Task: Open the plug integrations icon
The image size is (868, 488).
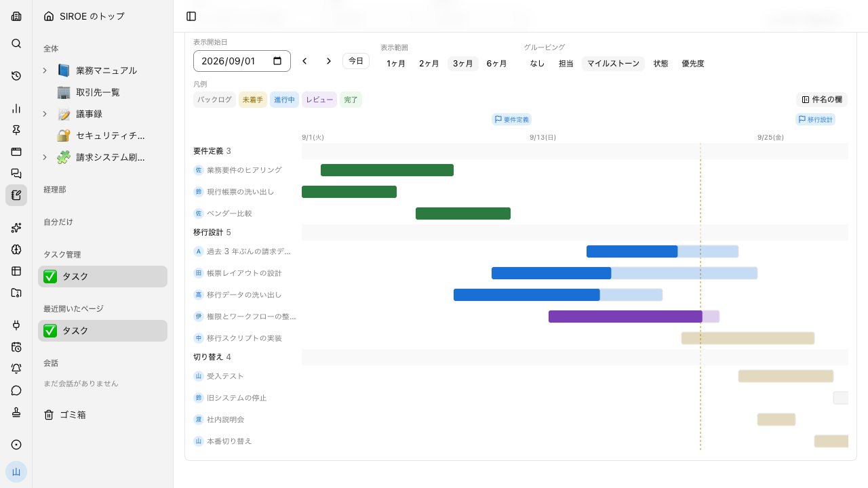Action: click(16, 325)
